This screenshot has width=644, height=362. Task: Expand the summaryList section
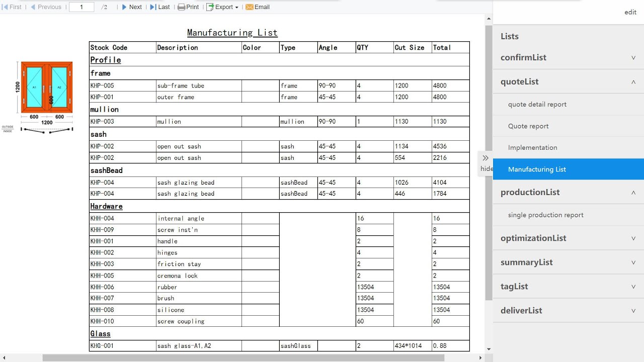click(569, 262)
